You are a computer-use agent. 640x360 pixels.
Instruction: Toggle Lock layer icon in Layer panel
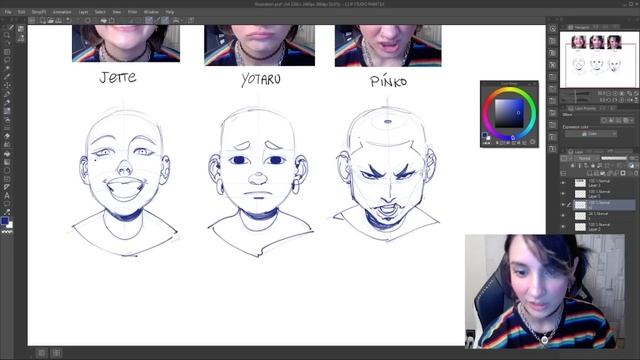(x=593, y=165)
